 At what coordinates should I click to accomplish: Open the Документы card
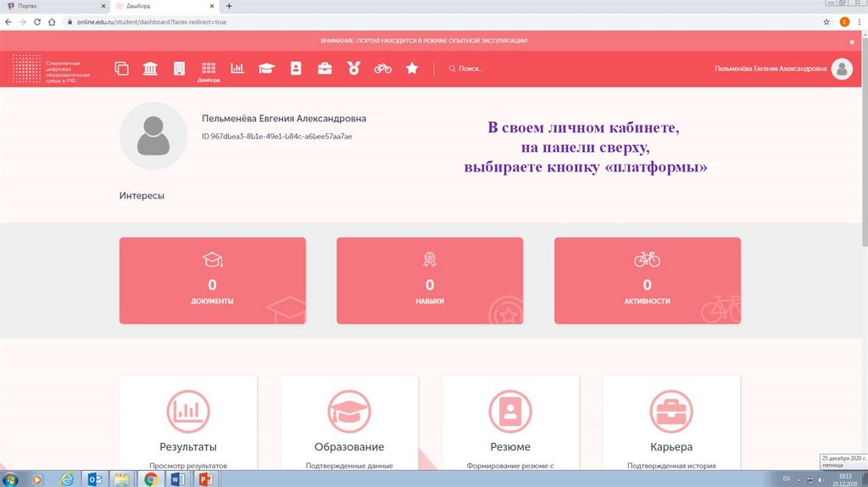point(212,281)
